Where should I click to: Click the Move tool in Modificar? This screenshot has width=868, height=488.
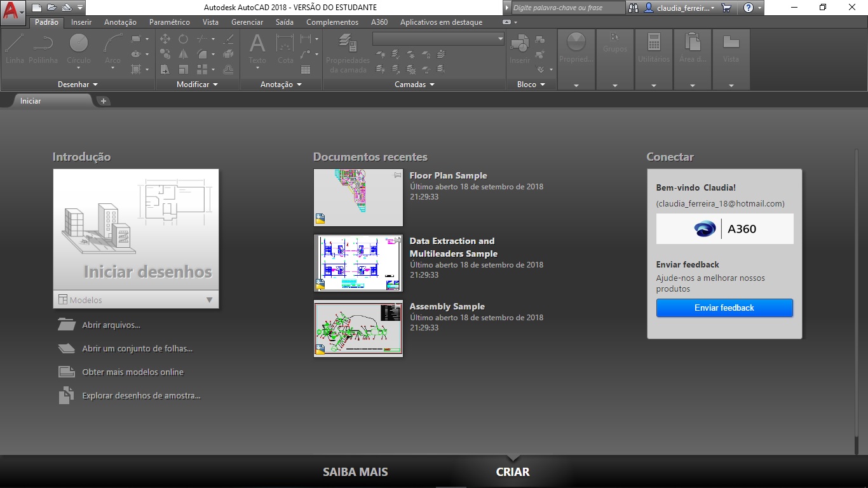(x=165, y=39)
